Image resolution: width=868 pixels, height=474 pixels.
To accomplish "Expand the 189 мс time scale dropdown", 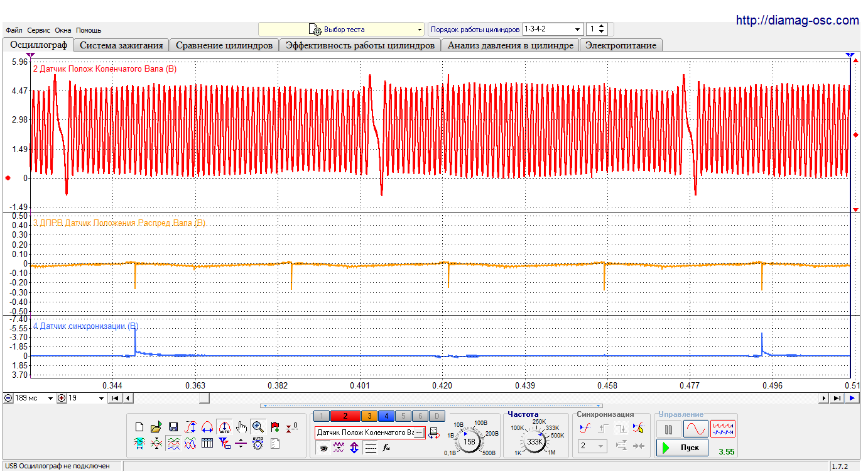I will click(52, 398).
